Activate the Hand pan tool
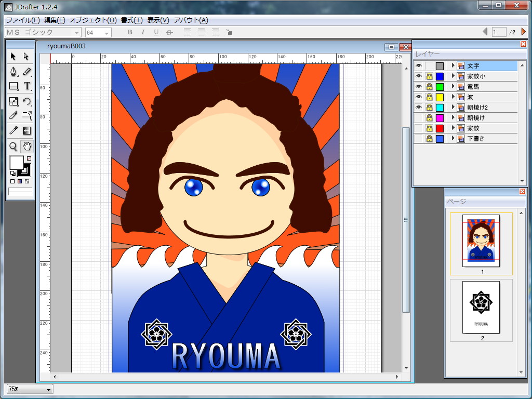 coord(27,146)
